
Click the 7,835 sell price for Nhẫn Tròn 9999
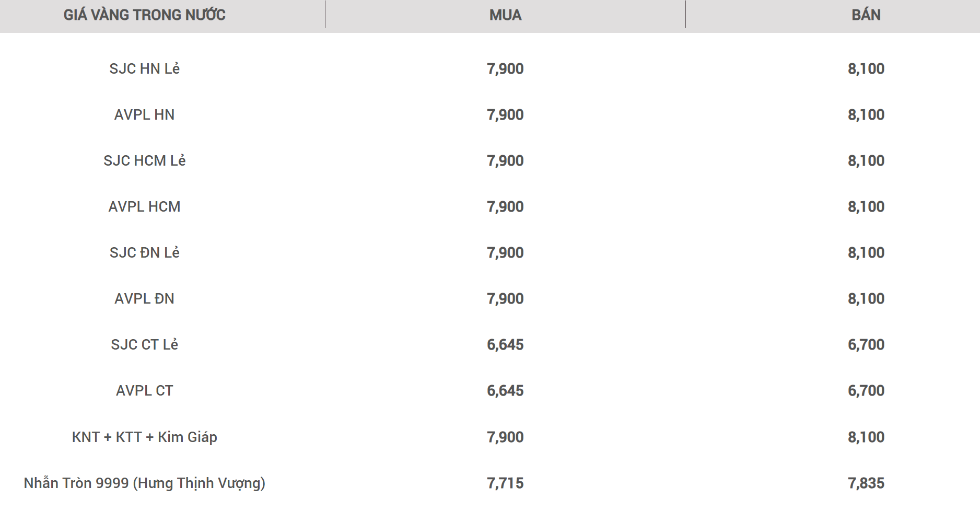[x=866, y=483]
